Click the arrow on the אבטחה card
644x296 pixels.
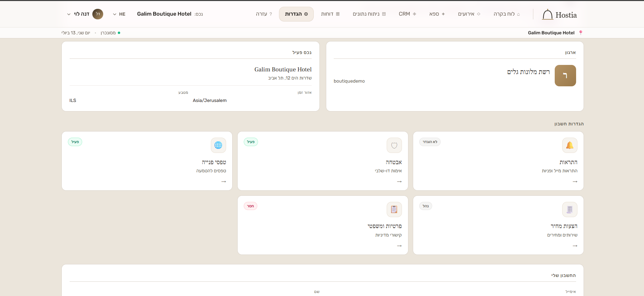[x=399, y=181]
